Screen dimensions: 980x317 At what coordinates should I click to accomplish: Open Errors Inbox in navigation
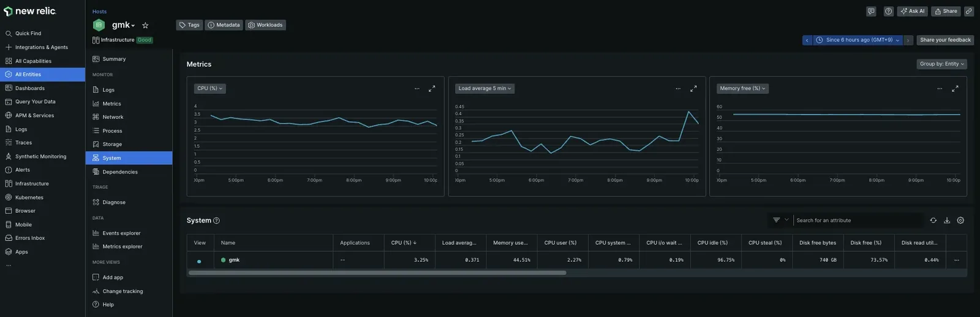coord(30,238)
